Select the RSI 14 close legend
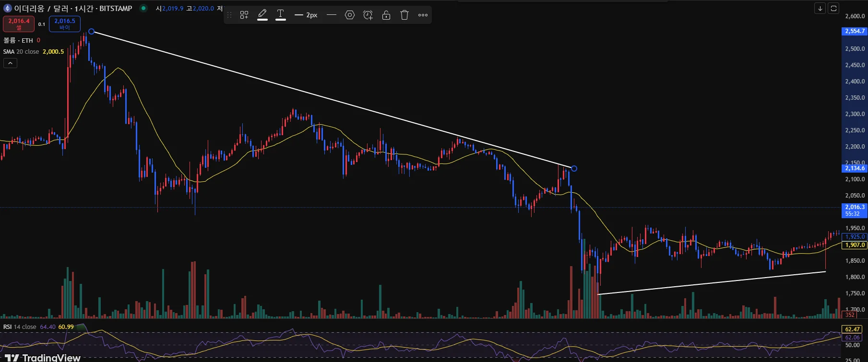 click(x=38, y=327)
